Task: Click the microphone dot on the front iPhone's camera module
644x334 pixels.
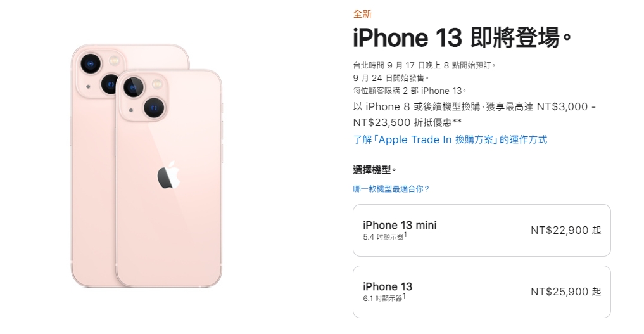Action: click(x=131, y=110)
